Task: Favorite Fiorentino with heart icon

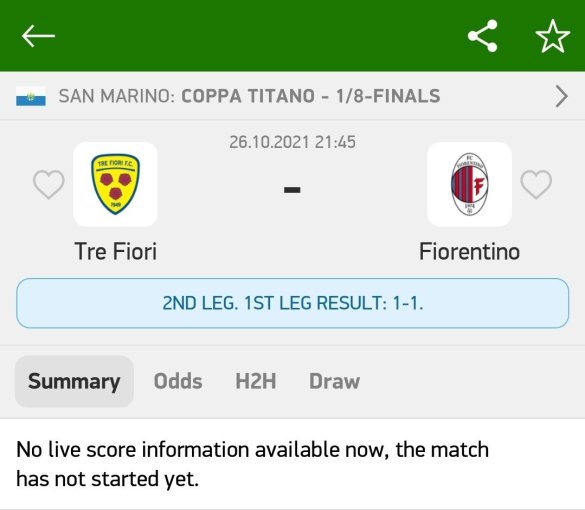Action: (536, 184)
